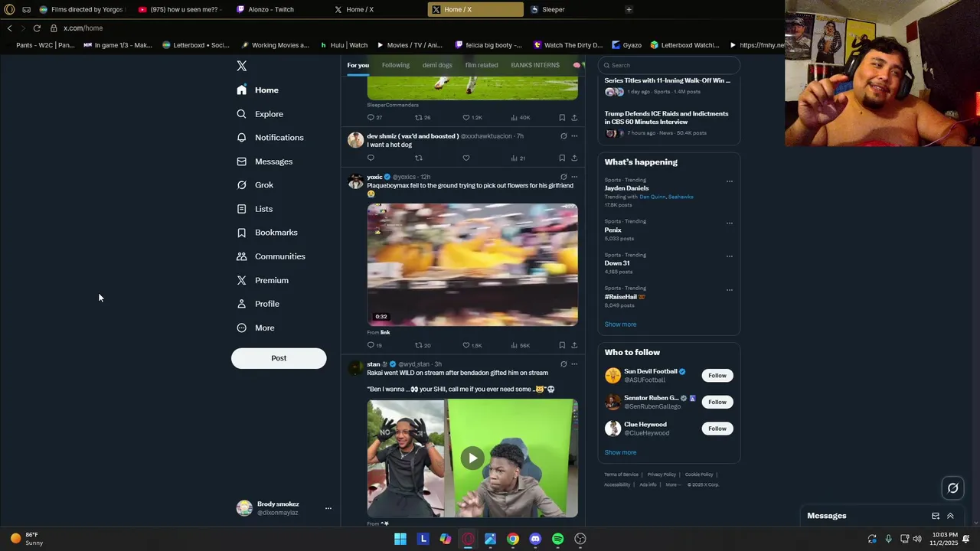Repost the 'I want a hot dog' post
The width and height of the screenshot is (980, 551).
[418, 158]
